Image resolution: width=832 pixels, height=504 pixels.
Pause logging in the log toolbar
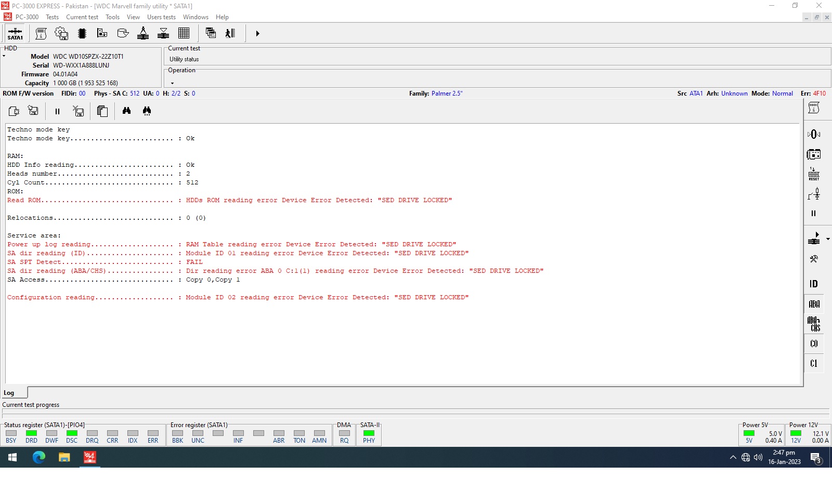(57, 111)
